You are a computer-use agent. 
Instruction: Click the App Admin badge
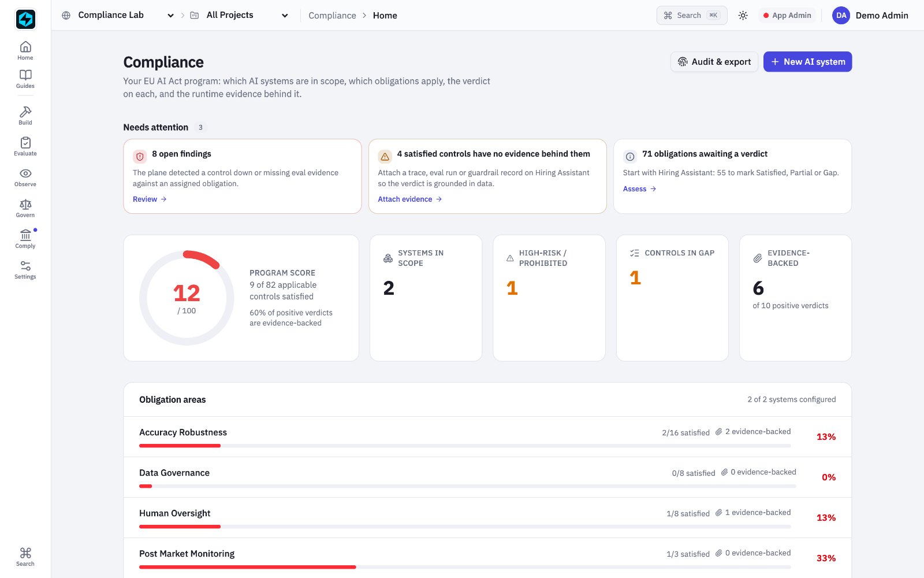(787, 16)
